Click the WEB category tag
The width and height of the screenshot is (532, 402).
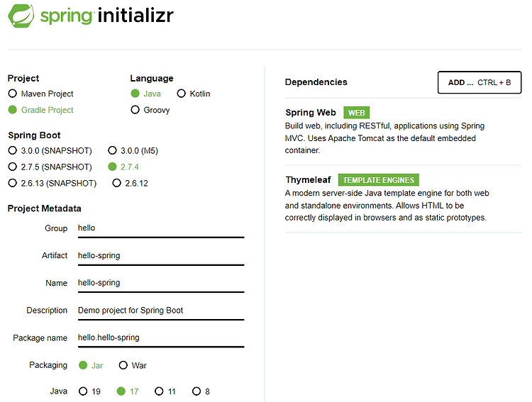[356, 113]
